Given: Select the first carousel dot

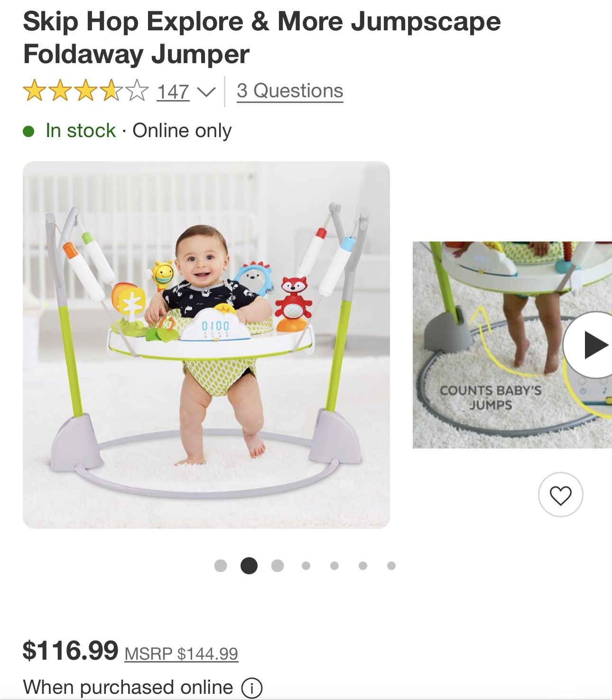Looking at the screenshot, I should click(x=221, y=565).
